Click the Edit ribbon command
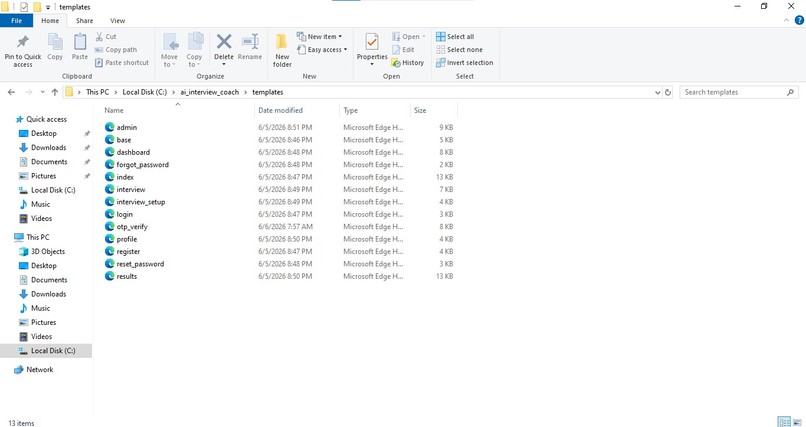806x427 pixels. pos(403,50)
